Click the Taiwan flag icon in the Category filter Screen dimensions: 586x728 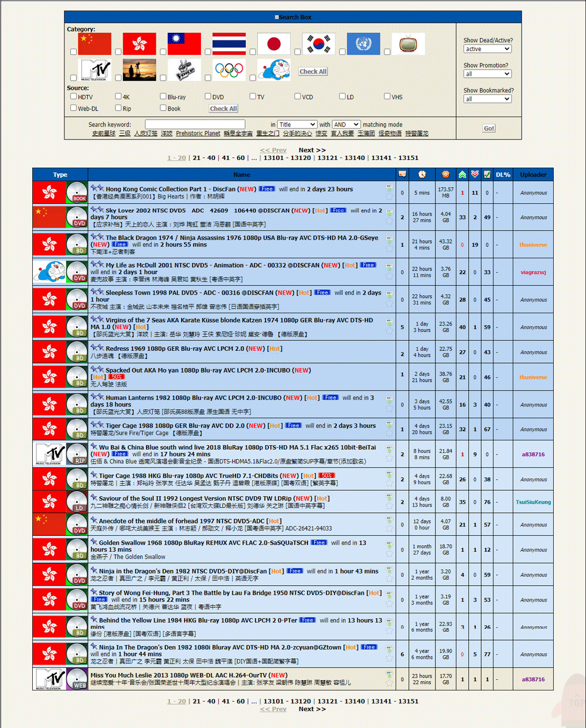tap(184, 44)
